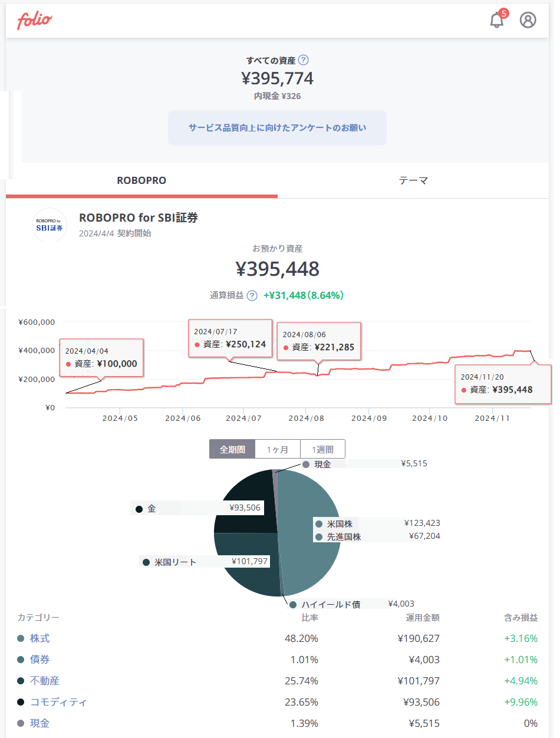Open the notifications bell icon
The image size is (560, 738).
pyautogui.click(x=497, y=20)
